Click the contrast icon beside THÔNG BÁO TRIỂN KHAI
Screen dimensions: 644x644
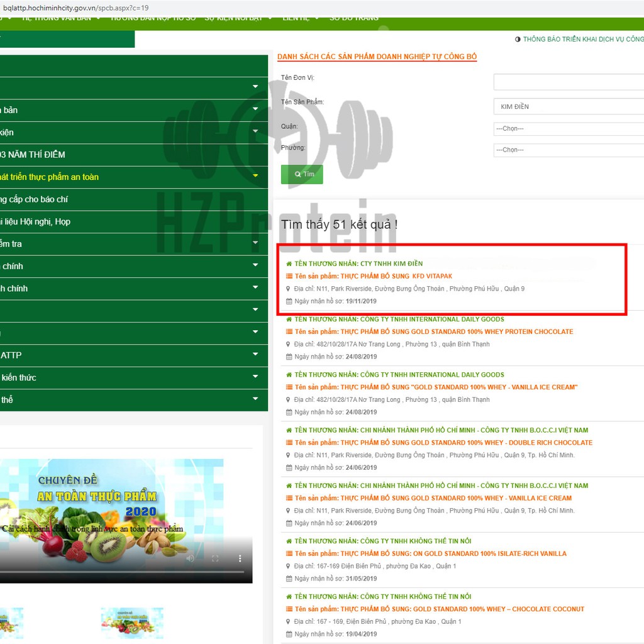point(518,39)
